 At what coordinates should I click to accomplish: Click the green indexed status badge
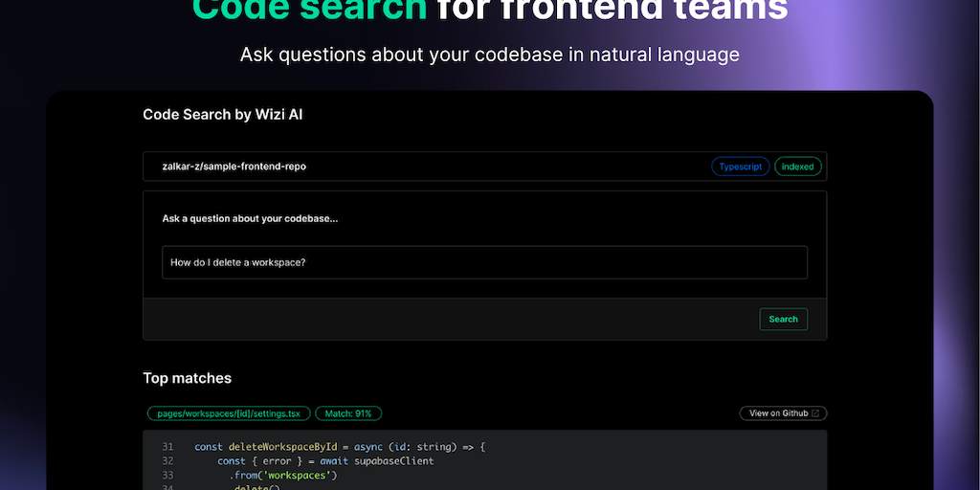(x=797, y=167)
